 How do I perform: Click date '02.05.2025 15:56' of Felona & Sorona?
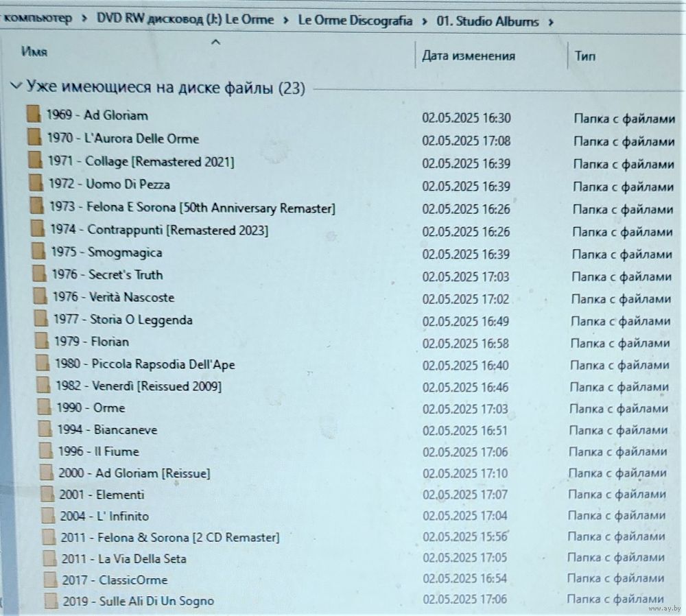pos(465,537)
